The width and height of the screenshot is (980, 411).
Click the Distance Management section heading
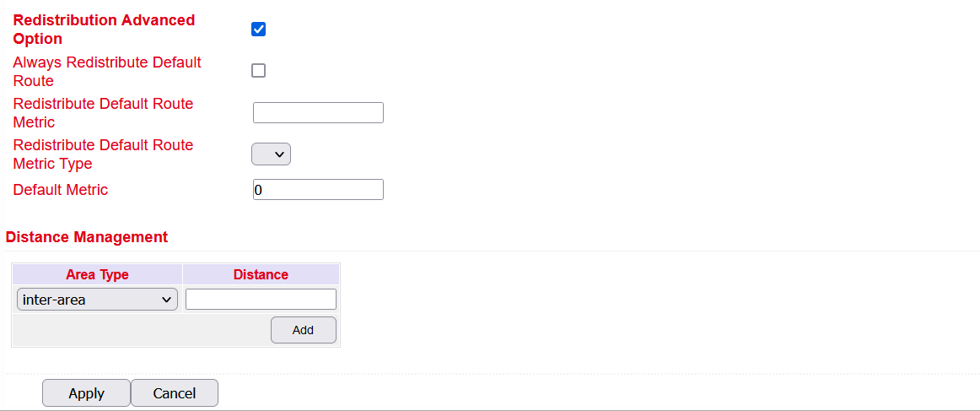[x=87, y=237]
